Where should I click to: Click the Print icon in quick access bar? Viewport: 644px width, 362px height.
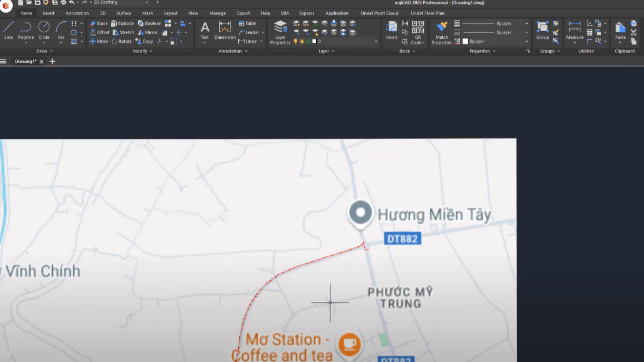coord(63,2)
